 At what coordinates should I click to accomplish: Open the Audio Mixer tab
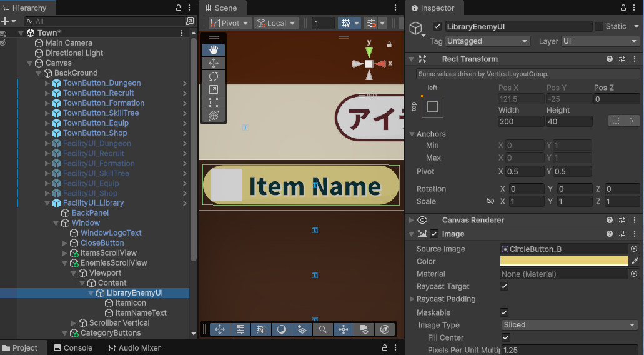coord(134,348)
